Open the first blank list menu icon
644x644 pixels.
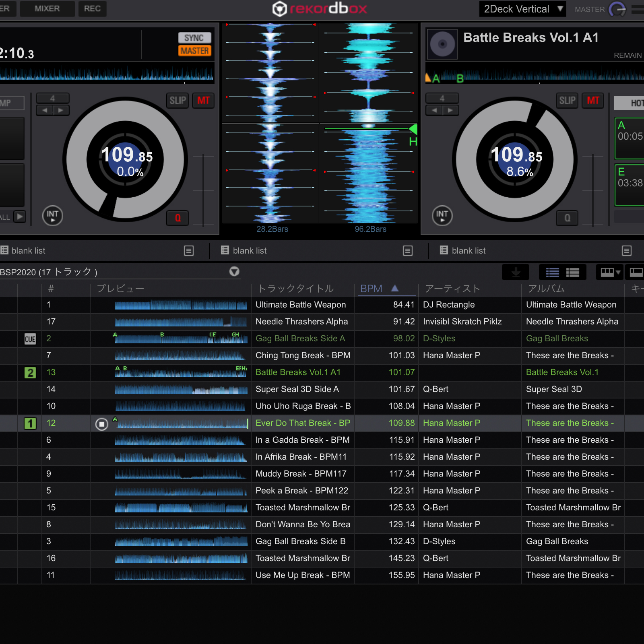pos(188,251)
